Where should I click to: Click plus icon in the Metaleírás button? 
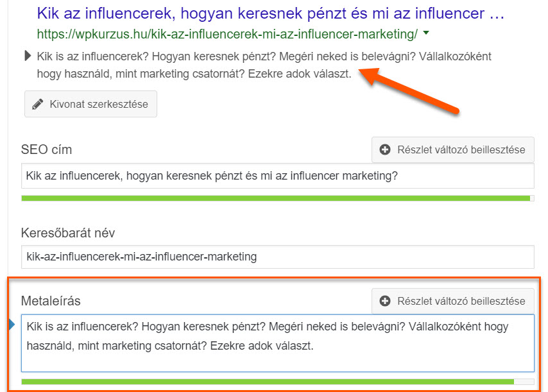coord(385,300)
